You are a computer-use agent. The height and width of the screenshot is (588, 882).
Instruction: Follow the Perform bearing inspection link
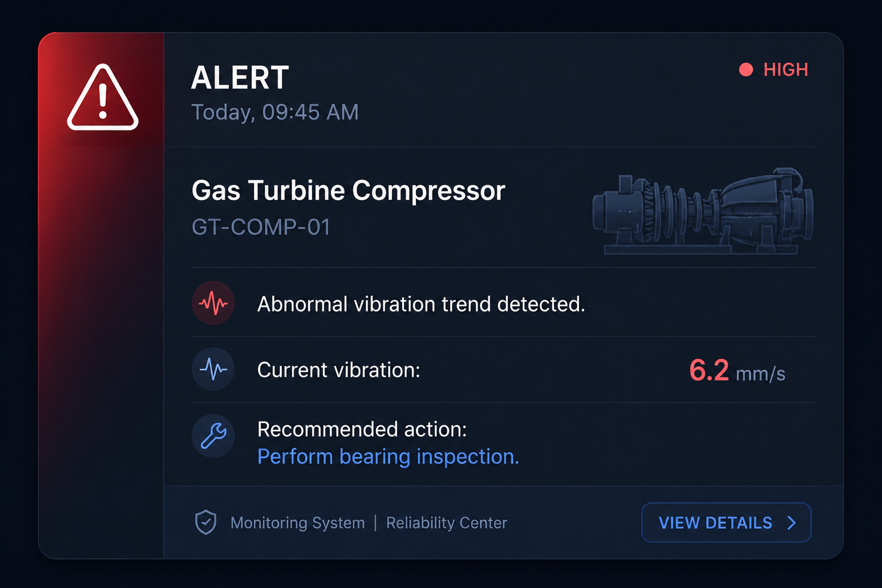click(388, 457)
